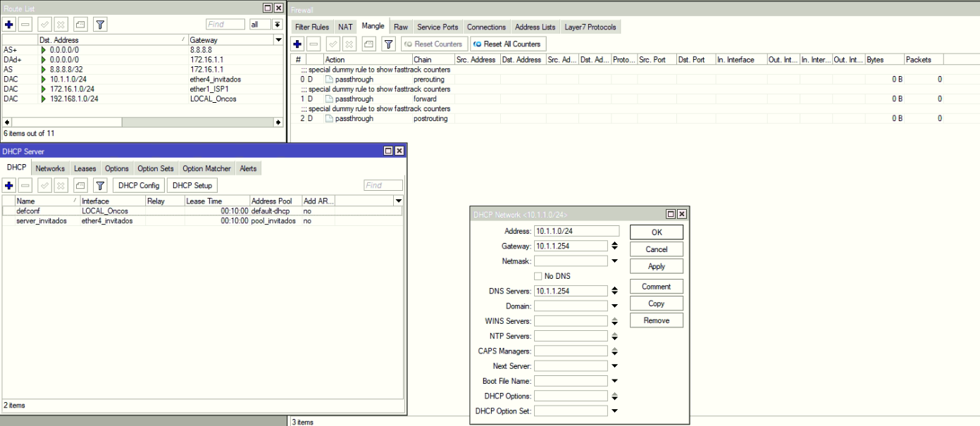Disable the selected mangle rule
This screenshot has width=980, height=426.
click(316, 43)
